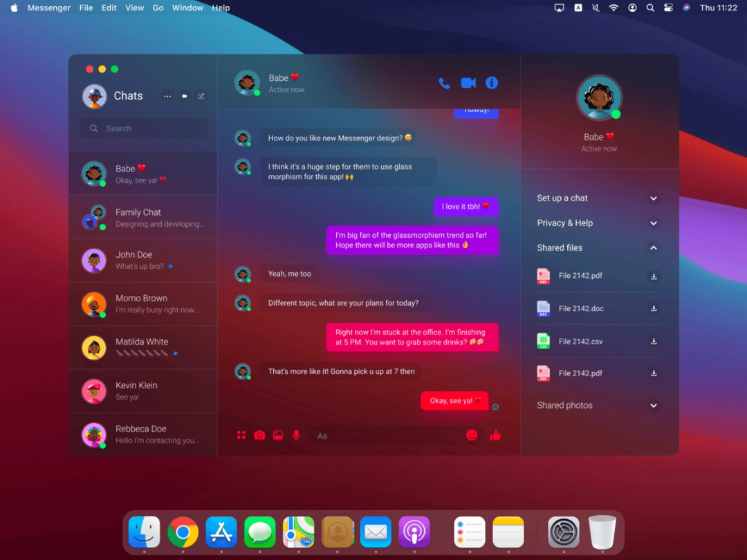747x560 pixels.
Task: Open Control Center in the menu bar
Action: click(668, 8)
